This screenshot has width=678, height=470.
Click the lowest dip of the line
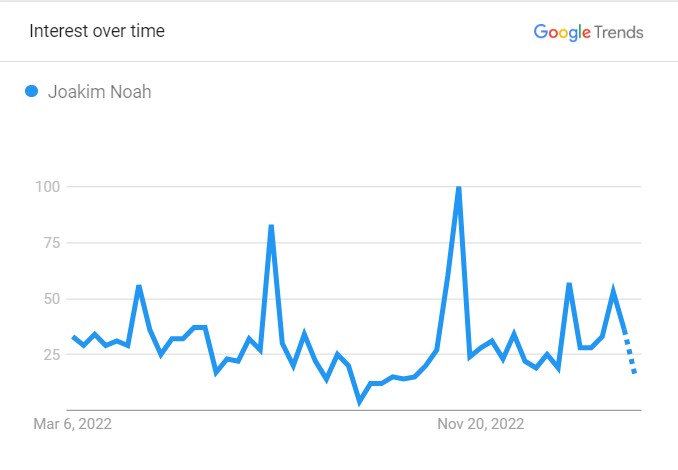(x=360, y=402)
